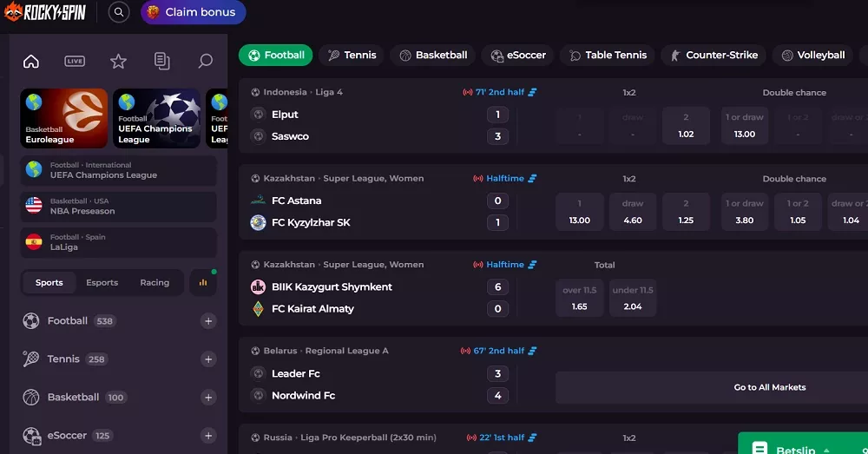Open the Home icon in sidebar
The height and width of the screenshot is (454, 868).
(31, 61)
